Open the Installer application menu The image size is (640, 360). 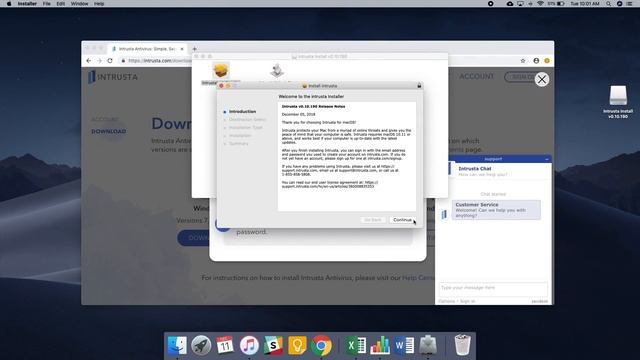tap(27, 4)
